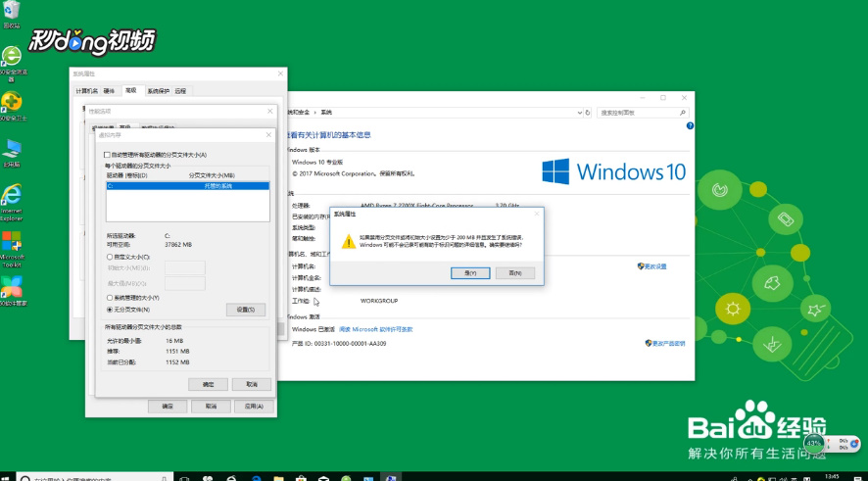The width and height of the screenshot is (868, 481).
Task: Click the blue help question-mark icon
Action: click(x=690, y=125)
